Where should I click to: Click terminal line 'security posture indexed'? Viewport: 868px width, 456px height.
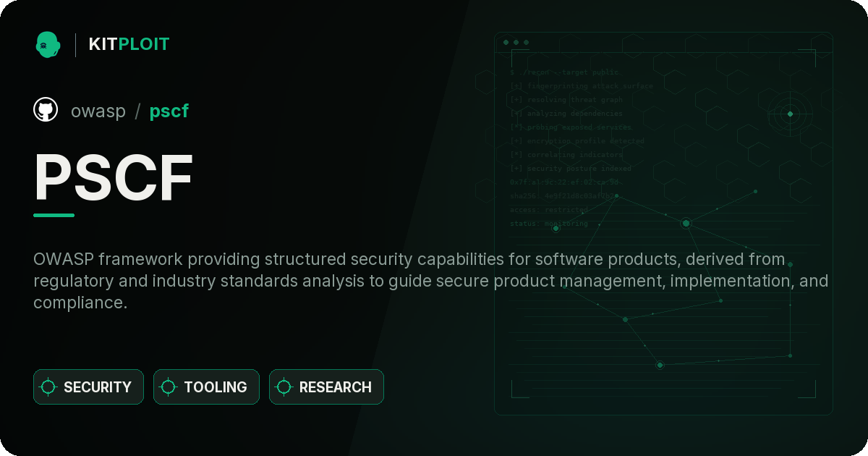(x=571, y=169)
